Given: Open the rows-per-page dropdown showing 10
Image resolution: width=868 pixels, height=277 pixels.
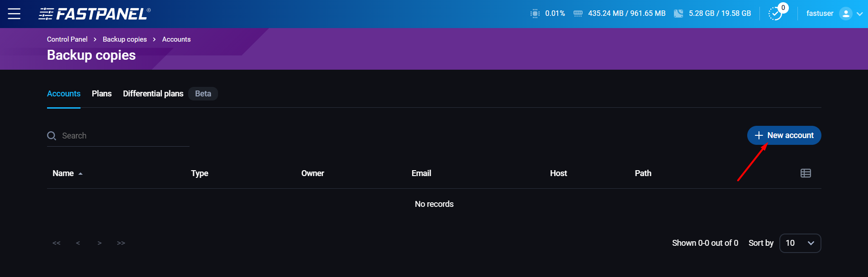Looking at the screenshot, I should click(800, 243).
